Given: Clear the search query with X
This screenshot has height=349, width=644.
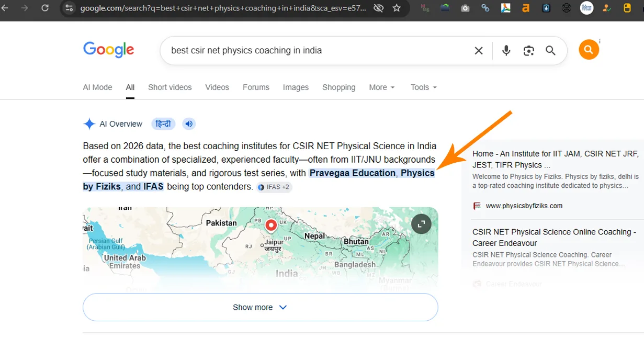Looking at the screenshot, I should [x=479, y=50].
